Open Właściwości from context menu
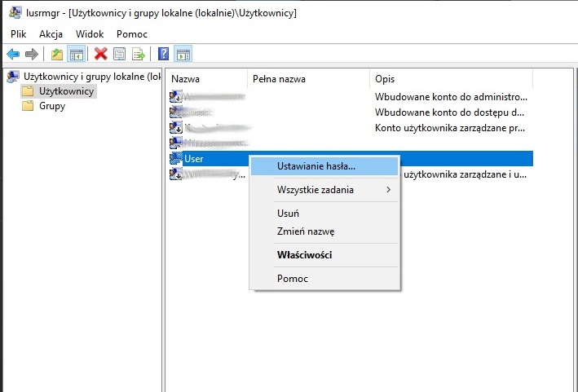 click(324, 255)
